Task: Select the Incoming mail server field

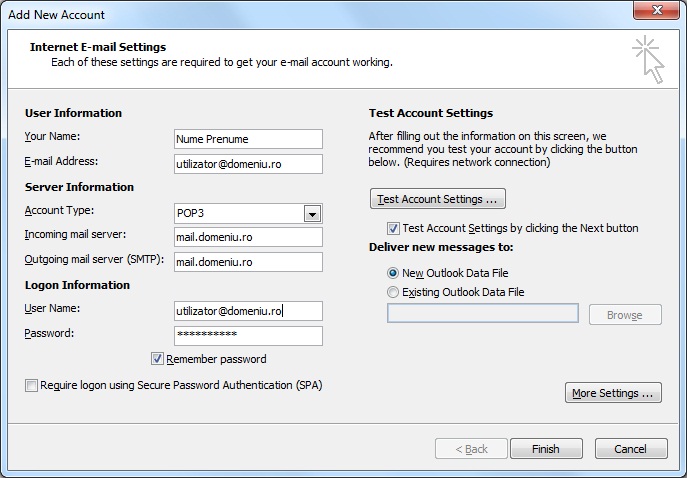Action: point(248,237)
